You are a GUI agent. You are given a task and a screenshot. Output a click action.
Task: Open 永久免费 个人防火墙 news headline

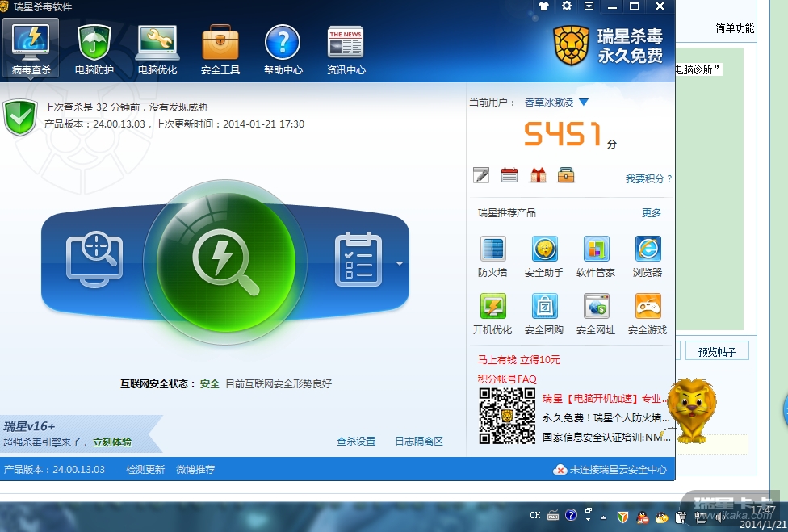(606, 418)
